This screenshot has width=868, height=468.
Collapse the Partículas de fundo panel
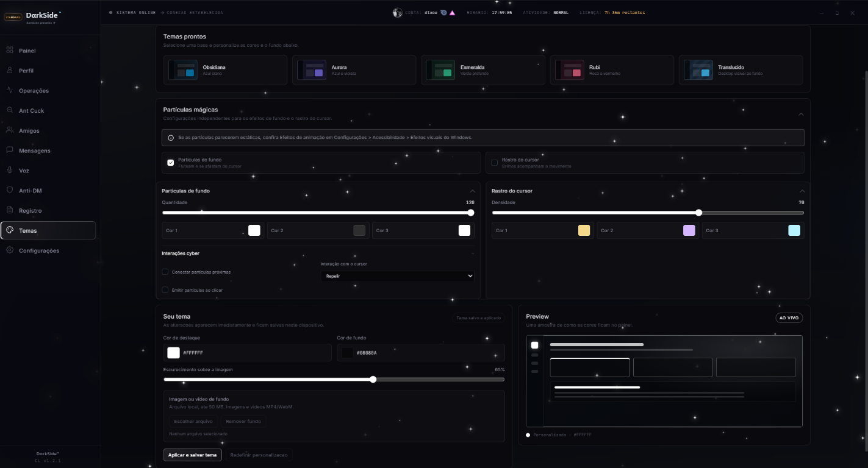(472, 191)
